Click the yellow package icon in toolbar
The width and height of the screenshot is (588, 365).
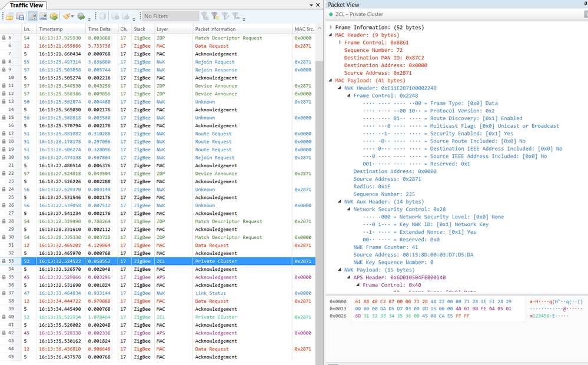coord(54,16)
